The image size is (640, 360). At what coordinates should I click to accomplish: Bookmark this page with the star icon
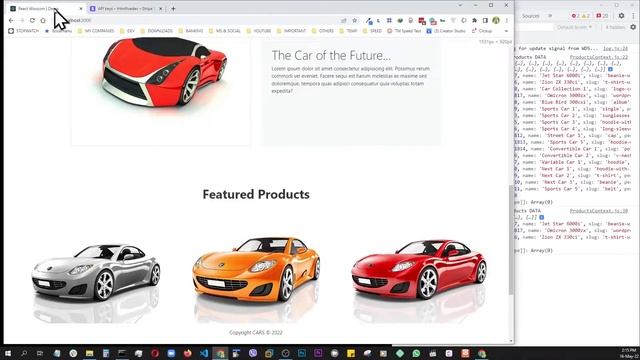coord(355,20)
